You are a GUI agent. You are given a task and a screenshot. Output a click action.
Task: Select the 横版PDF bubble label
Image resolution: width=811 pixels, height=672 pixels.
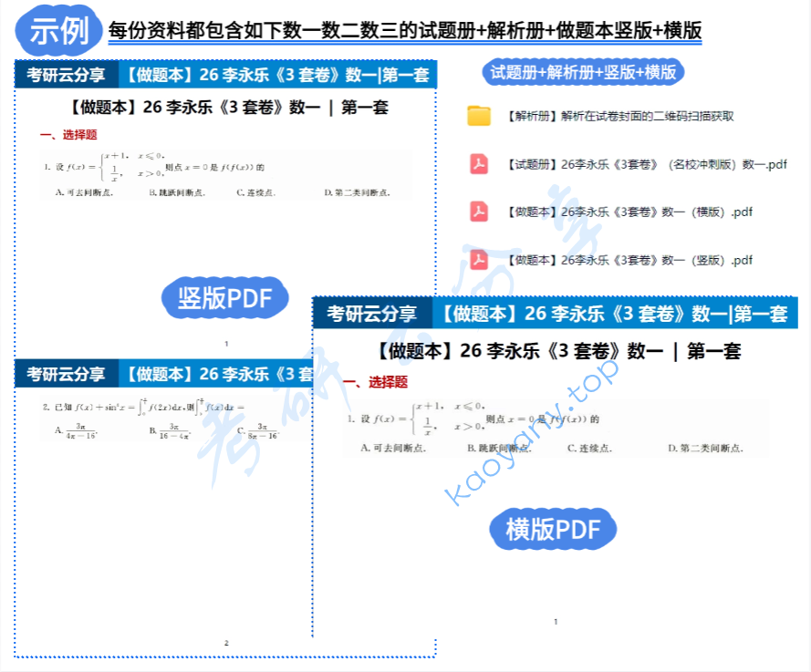(x=553, y=527)
